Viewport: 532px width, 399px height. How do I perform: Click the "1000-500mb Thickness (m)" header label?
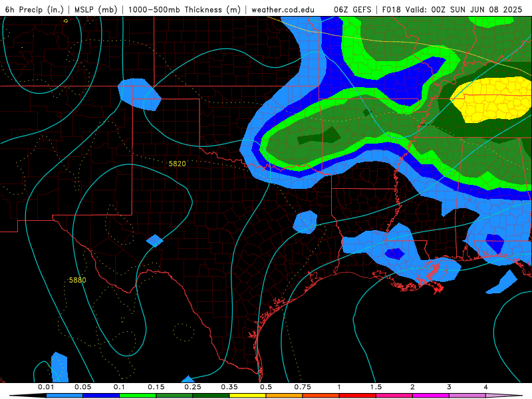184,9
